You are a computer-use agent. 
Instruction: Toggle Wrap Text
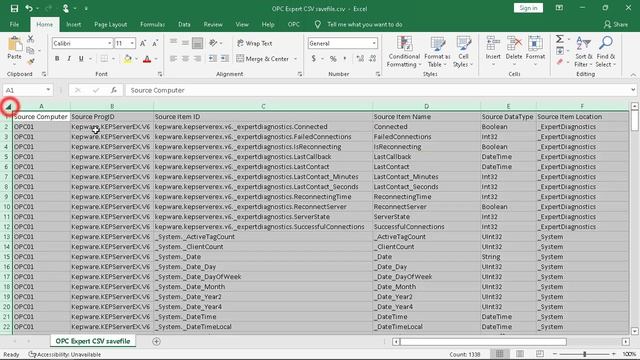point(255,43)
